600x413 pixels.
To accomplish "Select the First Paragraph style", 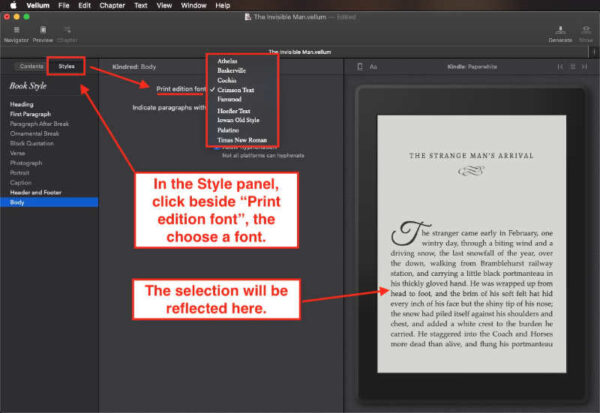I will (x=30, y=114).
